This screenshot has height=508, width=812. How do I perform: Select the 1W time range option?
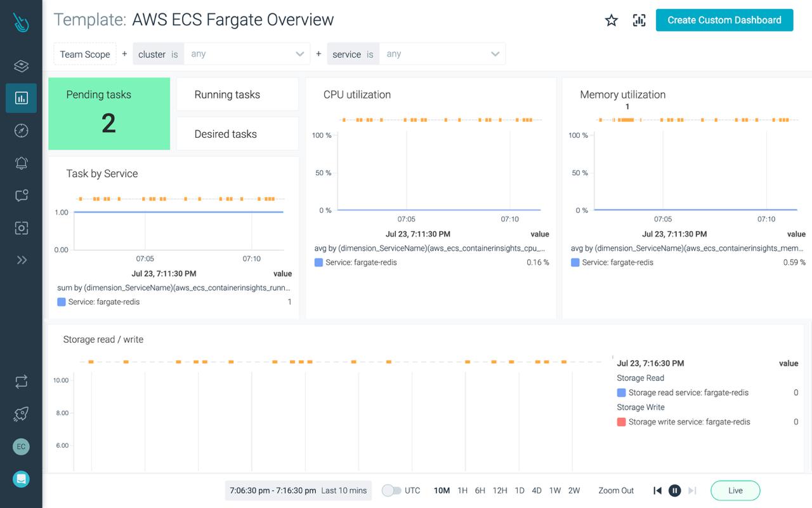(555, 490)
